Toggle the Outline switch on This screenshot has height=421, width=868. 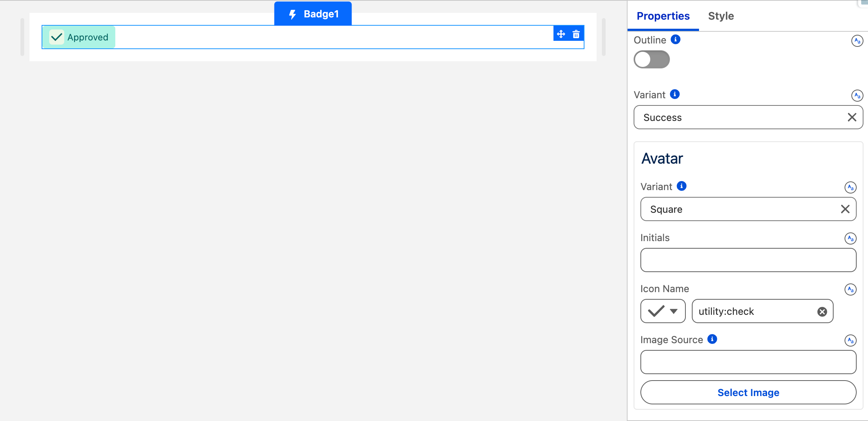coord(651,59)
